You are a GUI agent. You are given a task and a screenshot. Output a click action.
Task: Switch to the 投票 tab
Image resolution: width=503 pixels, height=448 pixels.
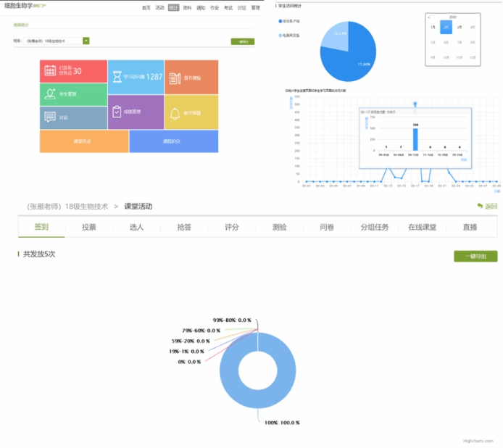[88, 227]
